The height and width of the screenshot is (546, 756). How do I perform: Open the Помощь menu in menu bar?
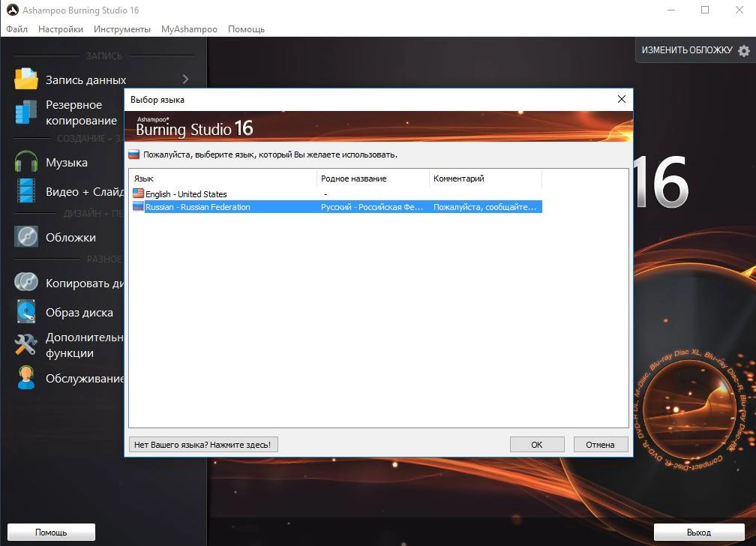point(246,29)
